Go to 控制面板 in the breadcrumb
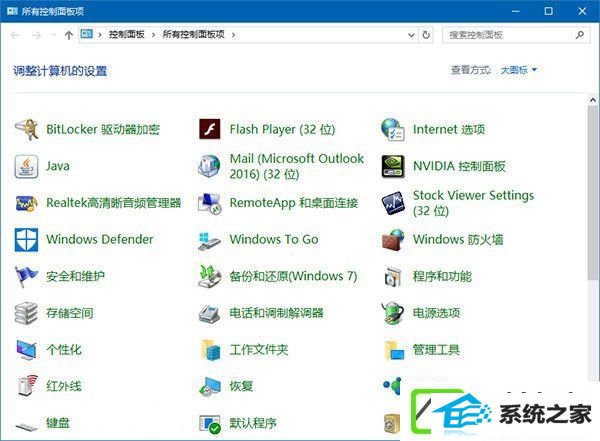 [x=127, y=34]
